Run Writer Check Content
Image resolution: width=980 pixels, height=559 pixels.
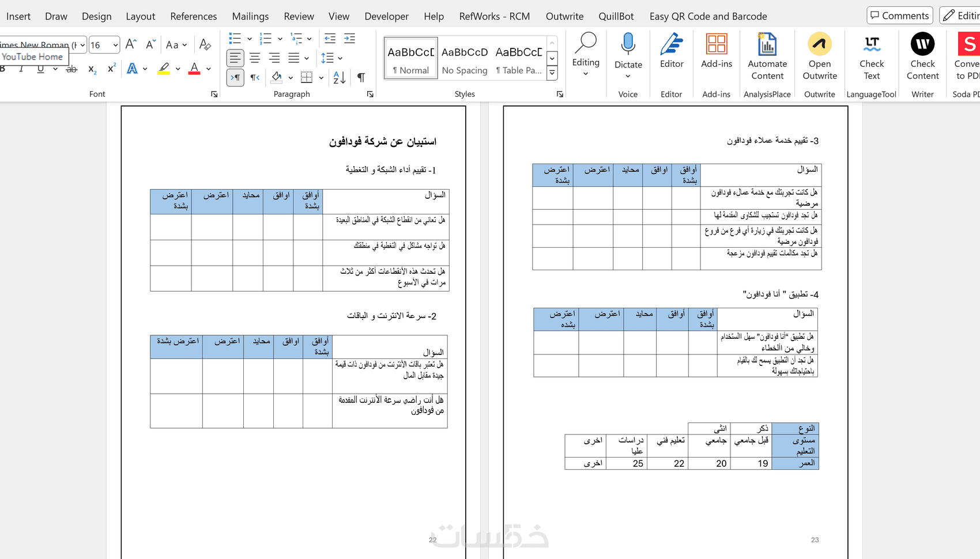click(x=922, y=56)
